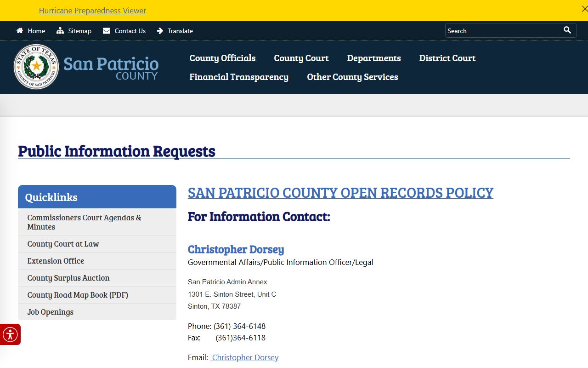Screen dimensions: 588x368
Task: Click the Home house icon
Action: tap(20, 31)
